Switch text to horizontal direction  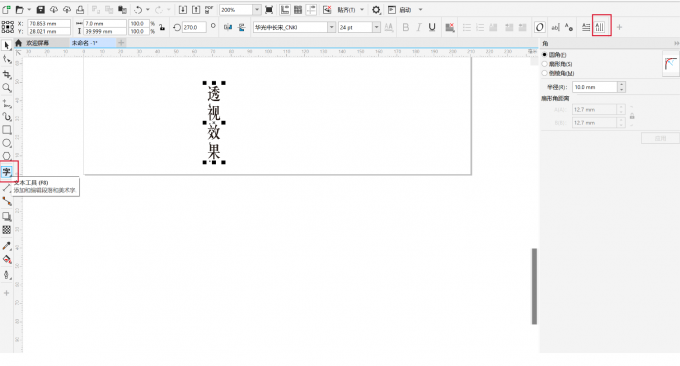coord(586,27)
